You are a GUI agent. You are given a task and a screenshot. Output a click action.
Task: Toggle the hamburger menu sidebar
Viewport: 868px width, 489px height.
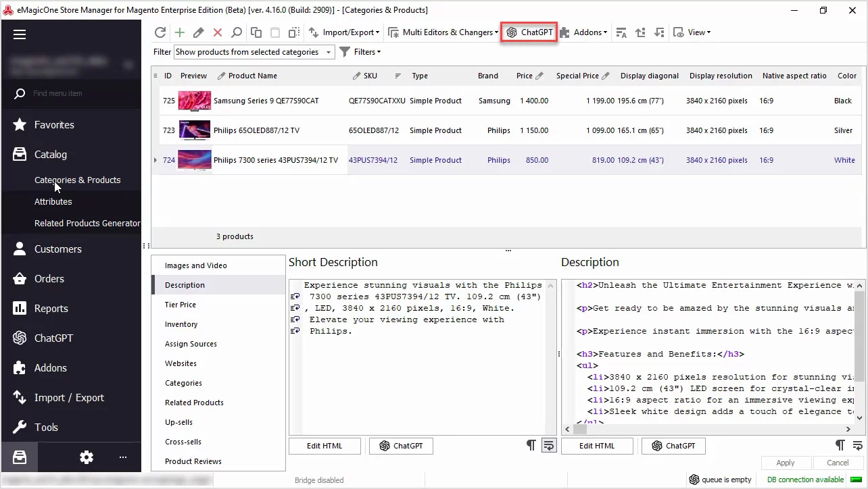point(20,34)
